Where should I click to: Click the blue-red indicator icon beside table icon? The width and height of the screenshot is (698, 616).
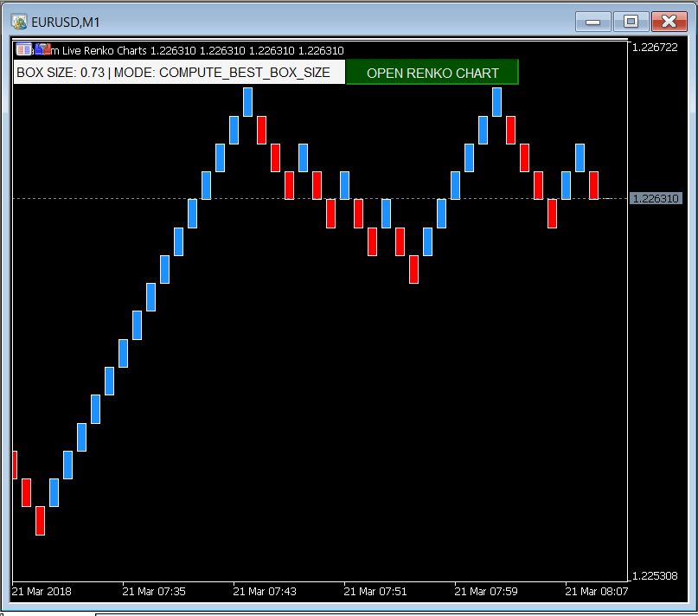[42, 49]
